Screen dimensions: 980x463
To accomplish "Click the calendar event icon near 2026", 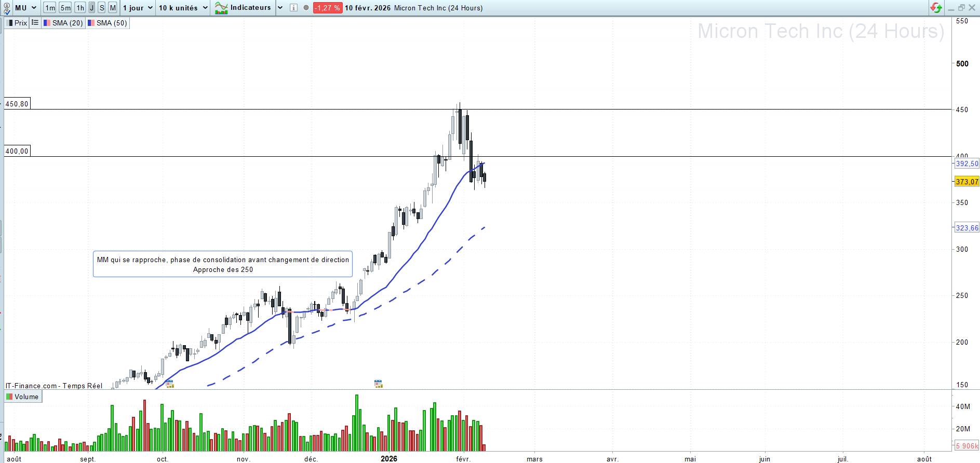I will (x=379, y=384).
